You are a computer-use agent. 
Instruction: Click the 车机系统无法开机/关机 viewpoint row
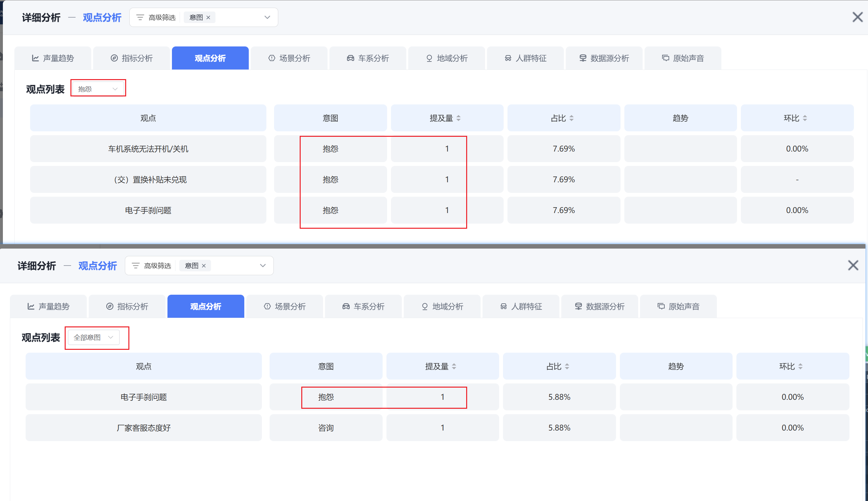pos(148,149)
